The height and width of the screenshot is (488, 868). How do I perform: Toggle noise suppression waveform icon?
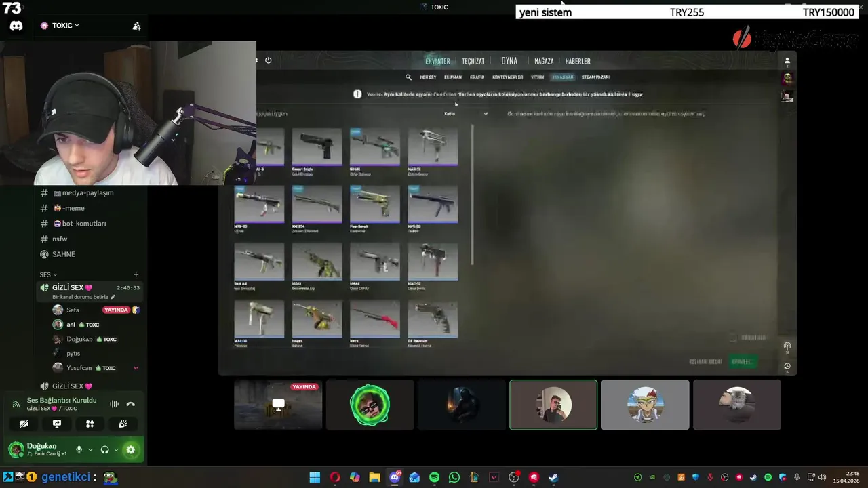[x=114, y=404]
